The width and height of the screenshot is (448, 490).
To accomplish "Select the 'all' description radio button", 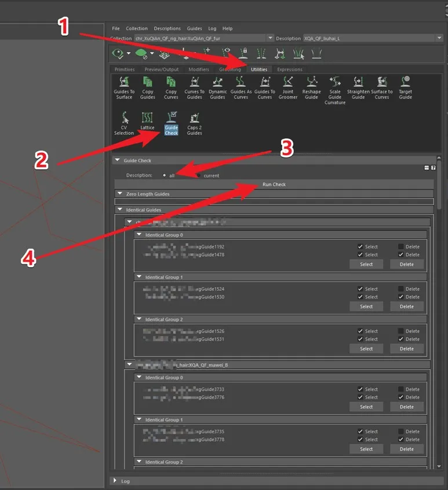I will [165, 175].
